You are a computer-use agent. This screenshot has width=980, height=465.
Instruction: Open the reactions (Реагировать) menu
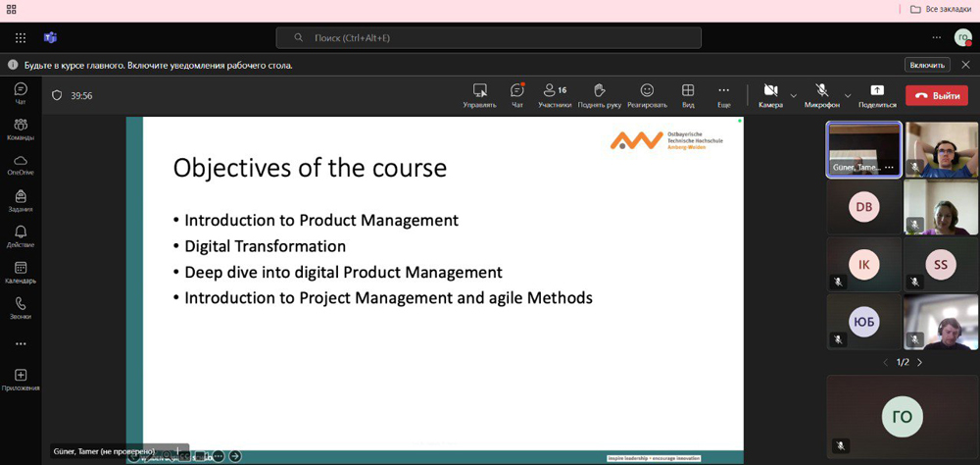647,94
